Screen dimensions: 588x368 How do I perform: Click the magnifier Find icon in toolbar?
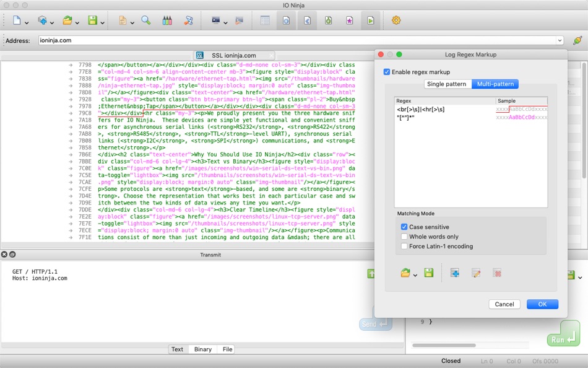click(146, 20)
